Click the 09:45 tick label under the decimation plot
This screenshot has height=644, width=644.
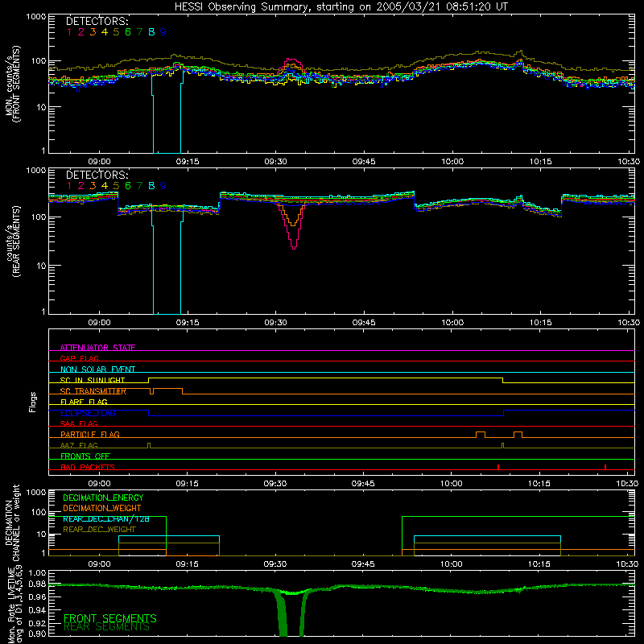coord(363,564)
